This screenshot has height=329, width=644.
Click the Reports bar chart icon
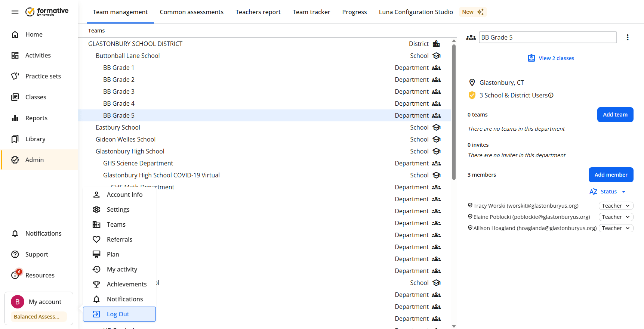15,118
